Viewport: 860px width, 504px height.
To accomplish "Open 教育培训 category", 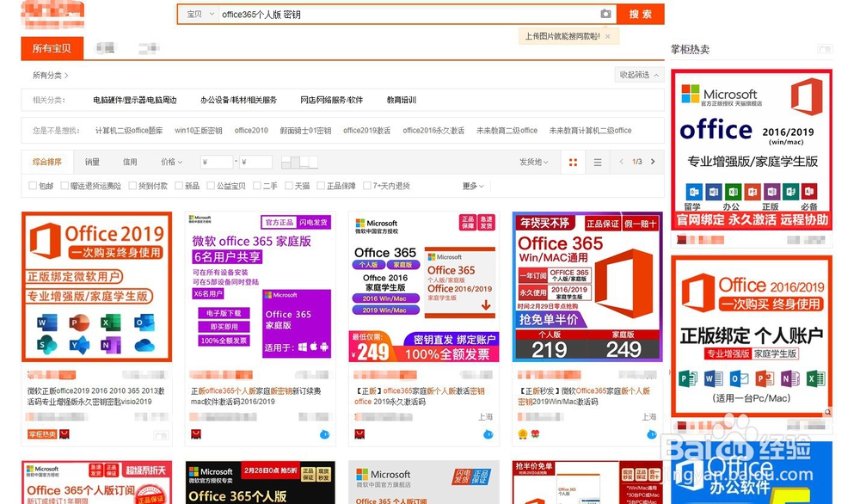I will click(402, 100).
